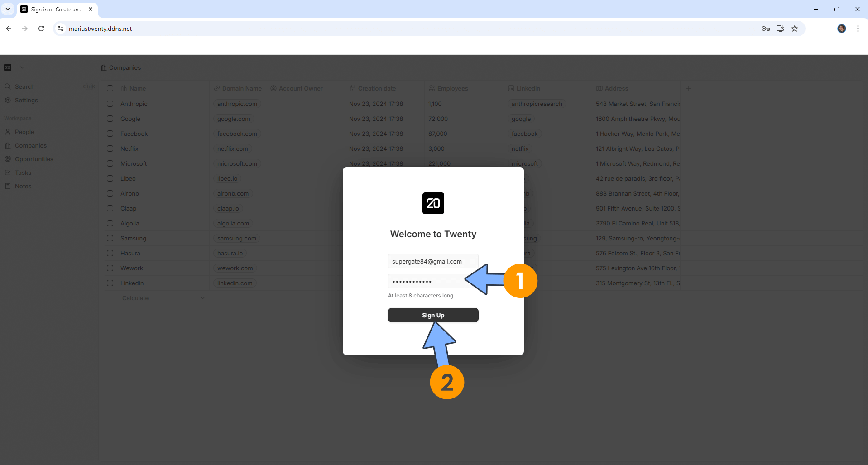Check the Airbnb row checkbox
The height and width of the screenshot is (465, 868).
(x=110, y=193)
